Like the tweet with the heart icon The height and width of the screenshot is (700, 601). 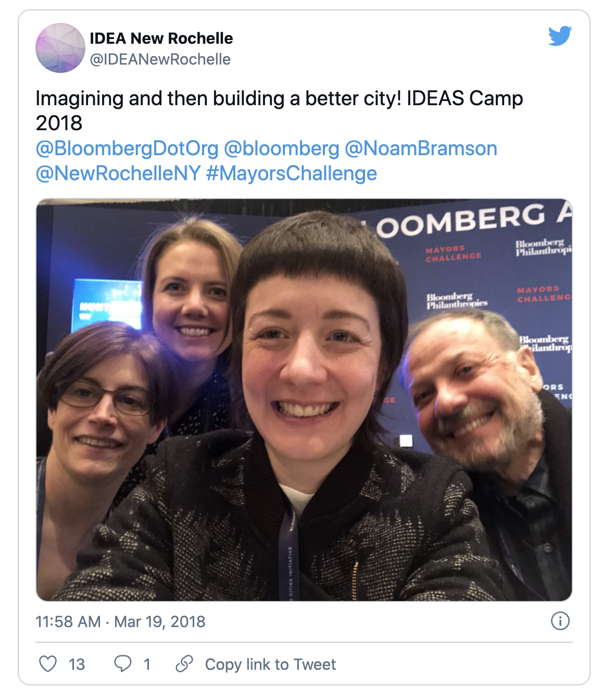(48, 664)
